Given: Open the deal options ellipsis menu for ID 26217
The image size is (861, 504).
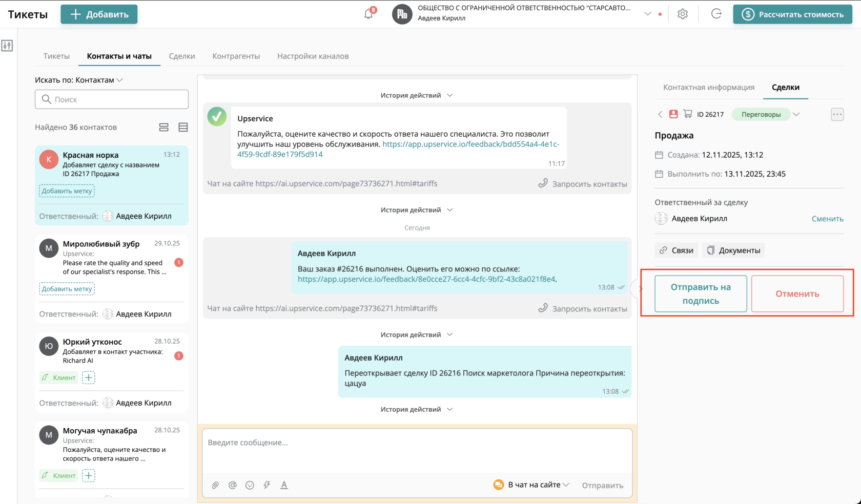Looking at the screenshot, I should pyautogui.click(x=837, y=114).
